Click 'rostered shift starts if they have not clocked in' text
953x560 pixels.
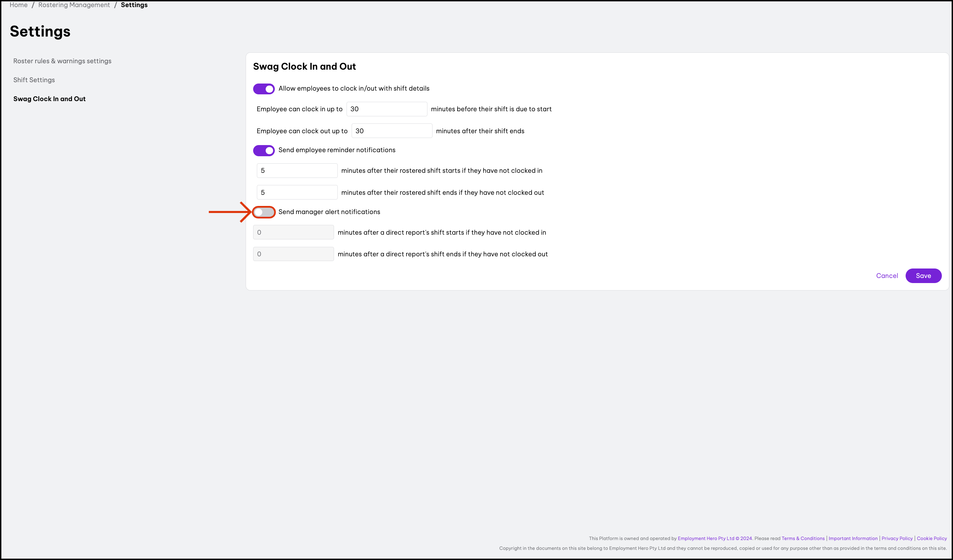pyautogui.click(x=471, y=171)
